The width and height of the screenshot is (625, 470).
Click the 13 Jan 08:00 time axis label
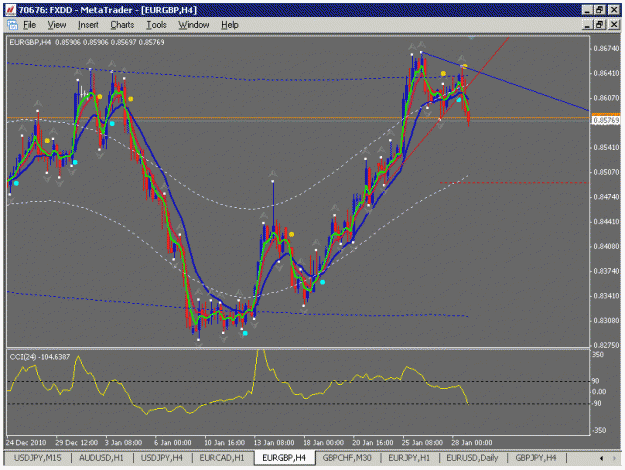274,442
